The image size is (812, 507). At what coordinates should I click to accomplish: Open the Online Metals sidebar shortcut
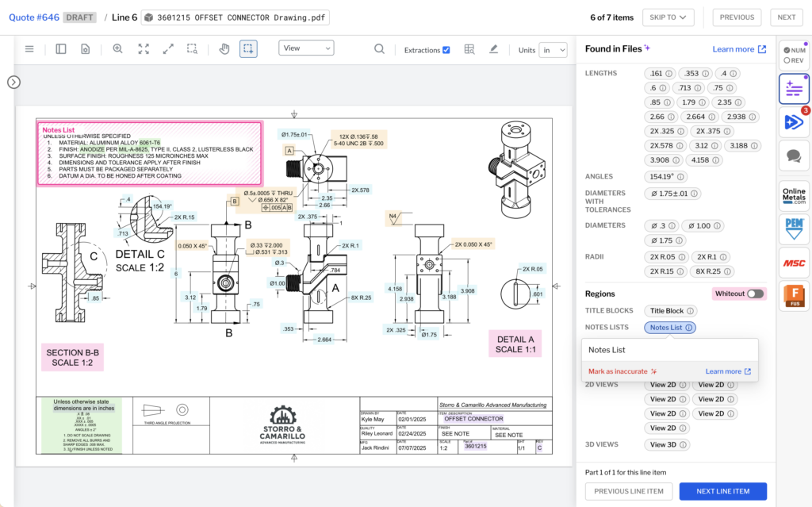pyautogui.click(x=794, y=195)
